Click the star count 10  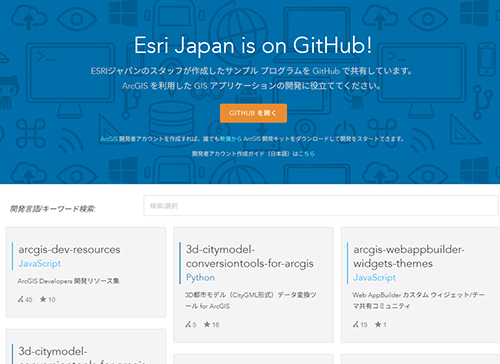click(x=52, y=300)
